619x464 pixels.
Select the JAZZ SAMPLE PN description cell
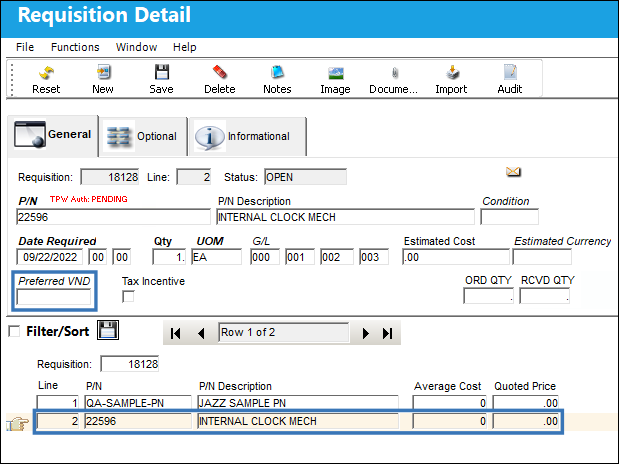coord(298,403)
